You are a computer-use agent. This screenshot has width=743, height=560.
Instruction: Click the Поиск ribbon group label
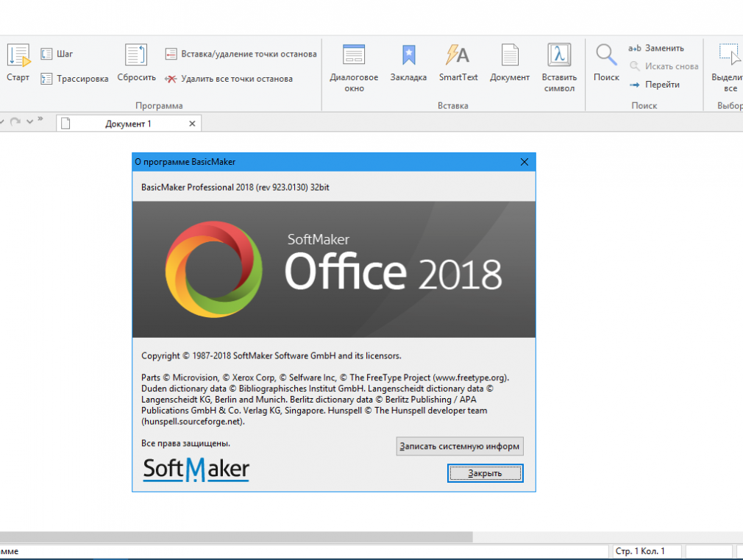pos(644,106)
